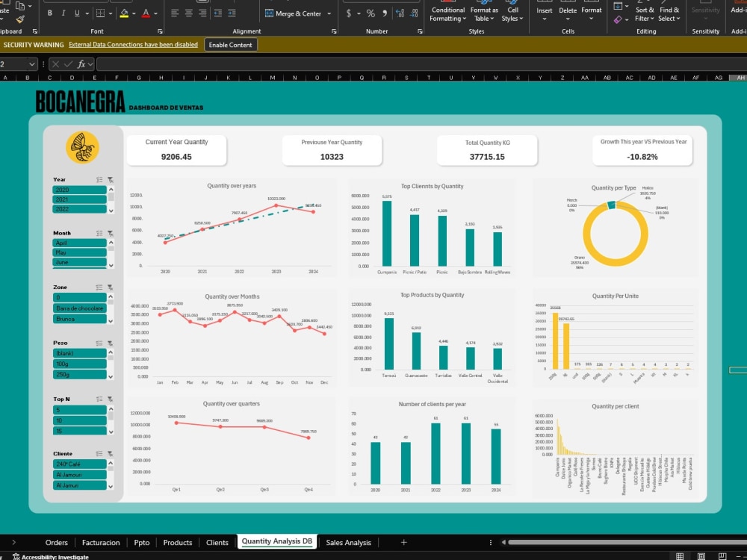Click the Fill icon in the Editing group
Image resolution: width=747 pixels, height=560 pixels.
pyautogui.click(x=618, y=6)
